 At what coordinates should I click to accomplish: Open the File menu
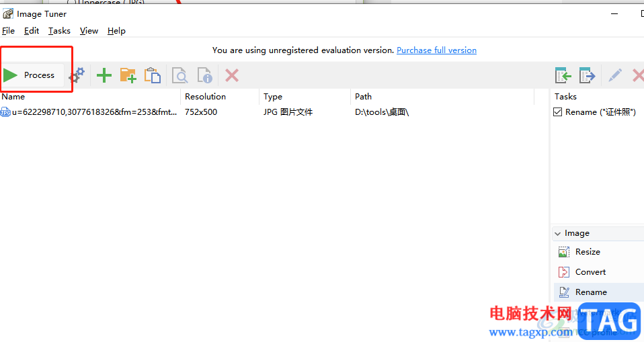8,31
